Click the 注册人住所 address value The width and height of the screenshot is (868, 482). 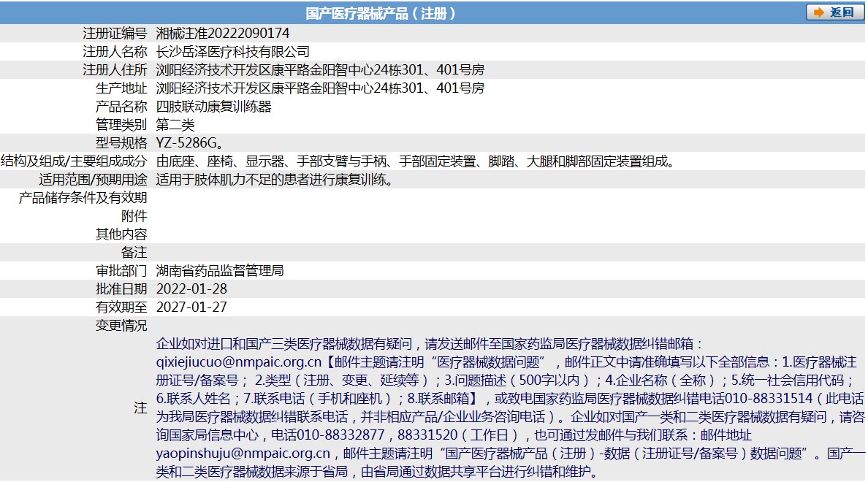(320, 69)
